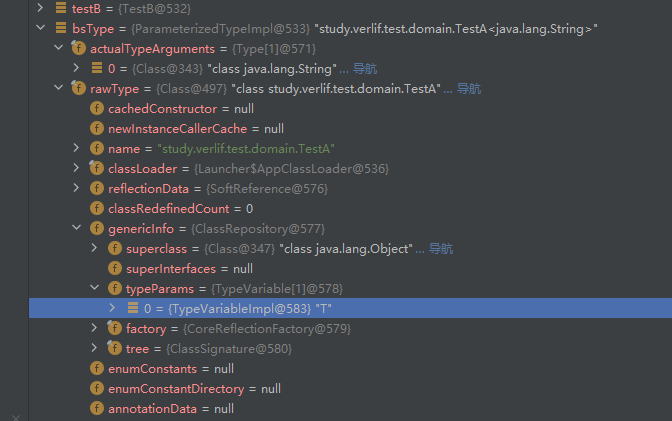
Task: Select the tree ClassSignature row
Action: pos(222,348)
